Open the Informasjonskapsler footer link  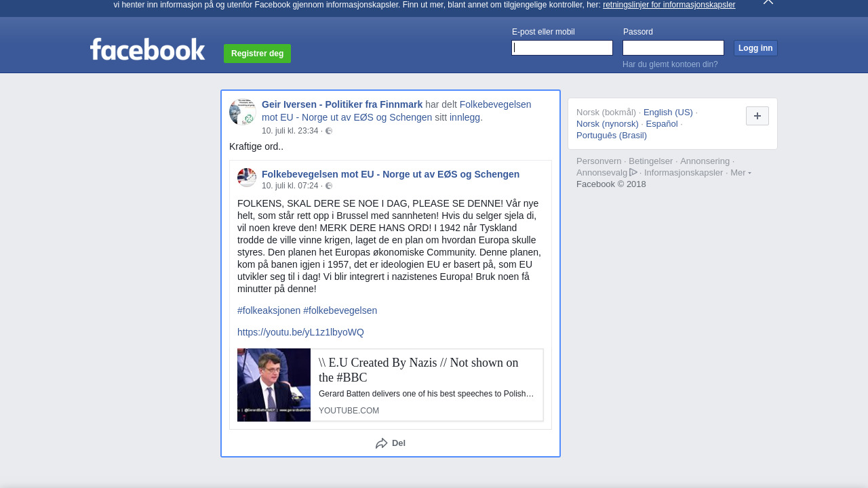click(x=684, y=173)
